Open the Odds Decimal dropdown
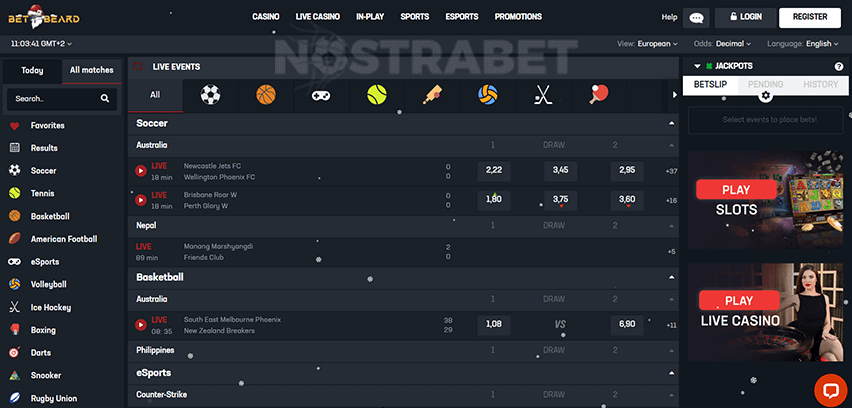The image size is (852, 408). pos(723,44)
